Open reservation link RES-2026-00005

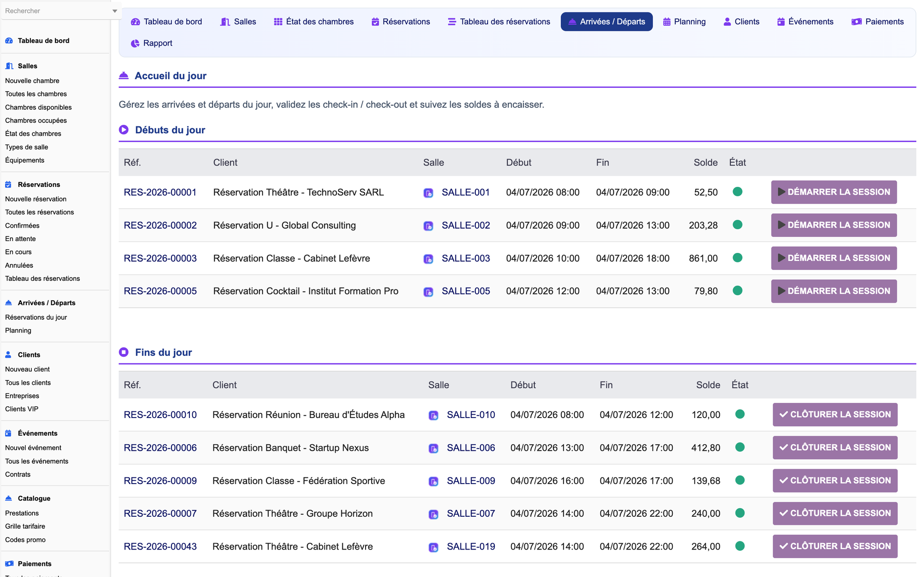[x=160, y=291]
